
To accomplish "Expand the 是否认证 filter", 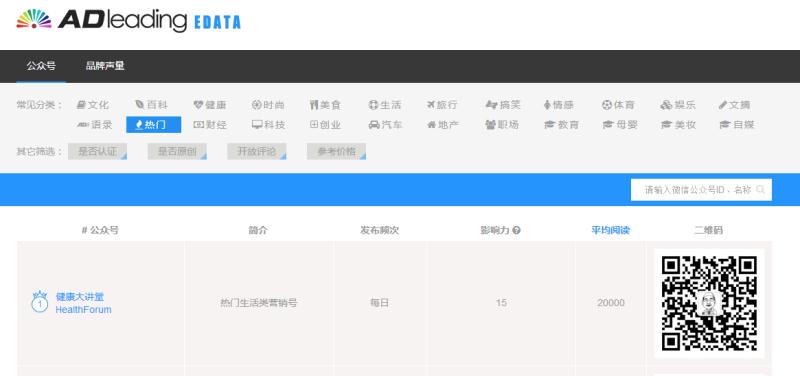I will (97, 152).
